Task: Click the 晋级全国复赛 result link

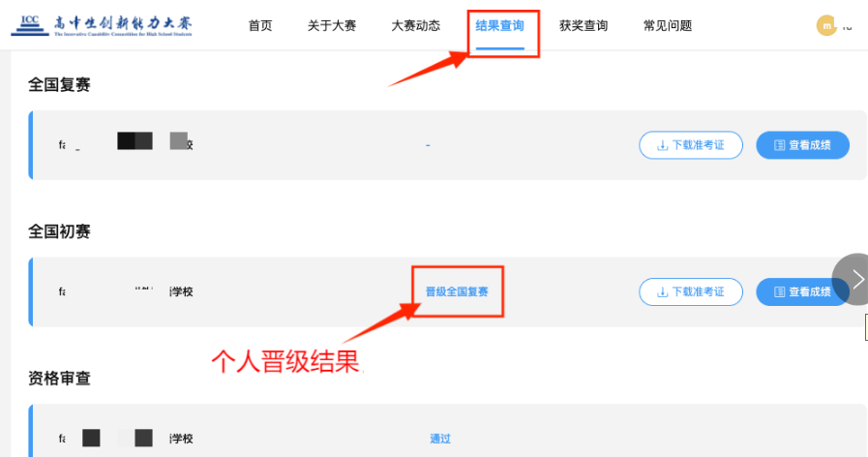Action: (457, 292)
